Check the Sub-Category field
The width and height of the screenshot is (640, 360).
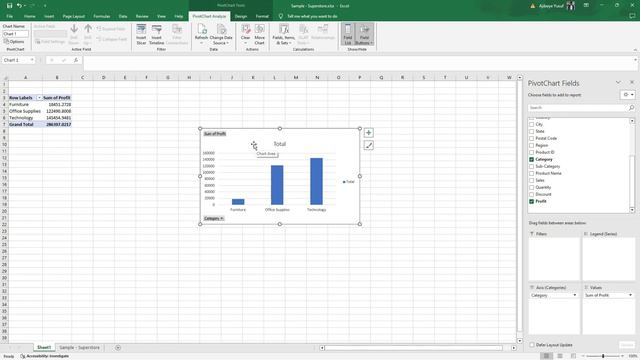pyautogui.click(x=531, y=167)
